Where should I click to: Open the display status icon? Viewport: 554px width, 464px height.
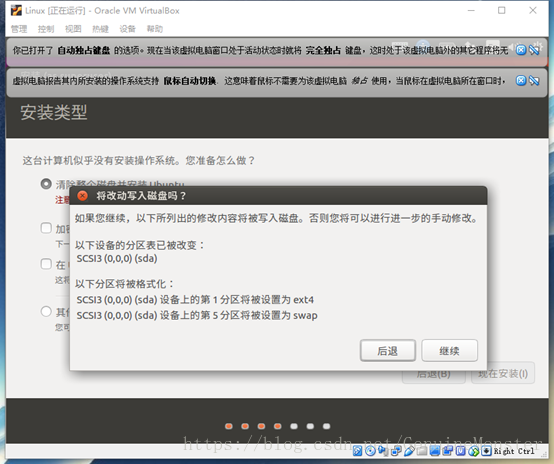pyautogui.click(x=435, y=451)
